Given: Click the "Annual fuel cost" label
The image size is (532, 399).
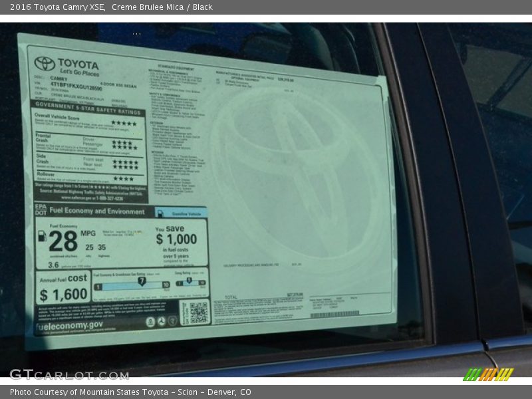Looking at the screenshot, I should 63,279.
